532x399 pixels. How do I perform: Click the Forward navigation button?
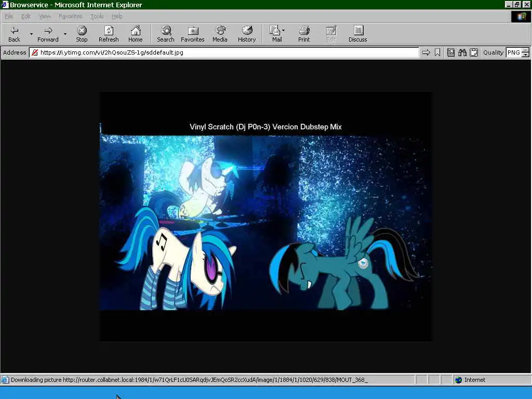coord(48,34)
